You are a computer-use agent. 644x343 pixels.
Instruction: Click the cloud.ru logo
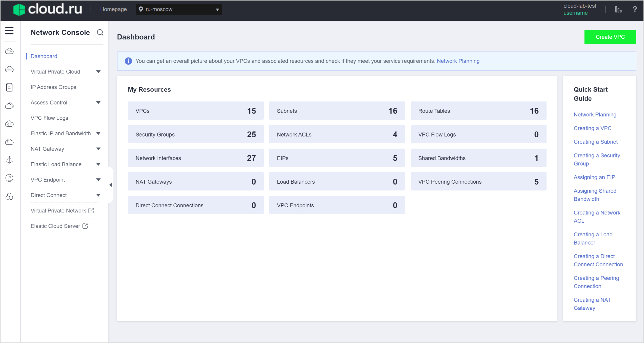48,10
